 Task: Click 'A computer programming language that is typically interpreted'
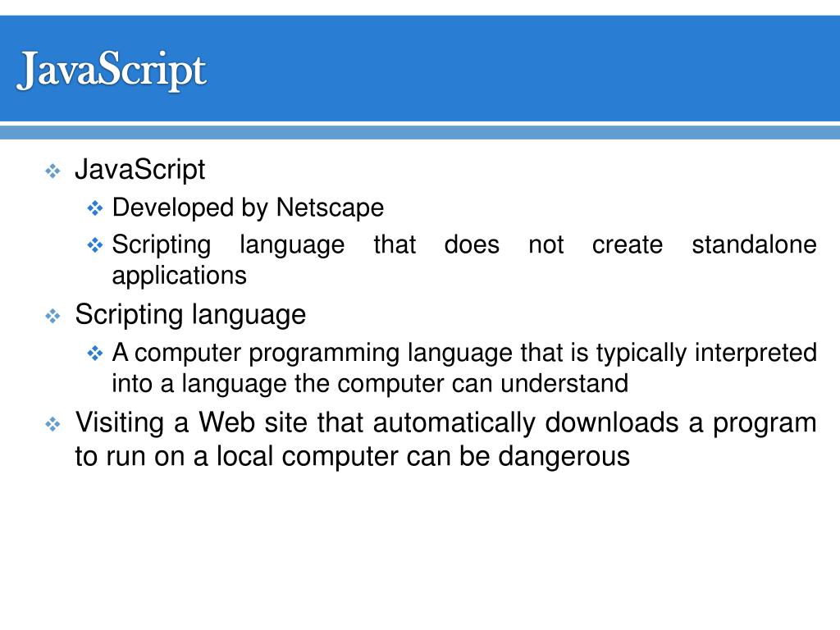464,353
